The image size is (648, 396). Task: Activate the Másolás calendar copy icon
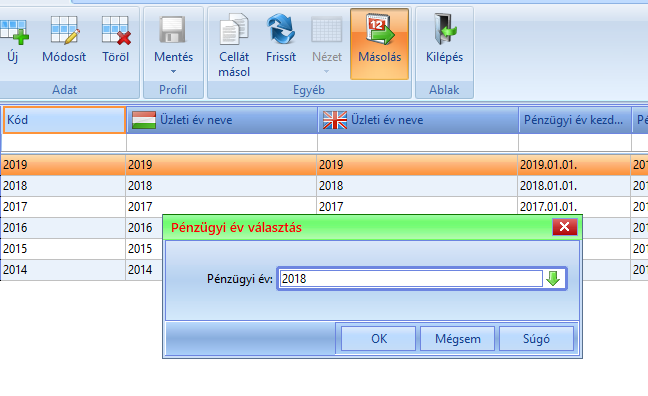pos(379,29)
